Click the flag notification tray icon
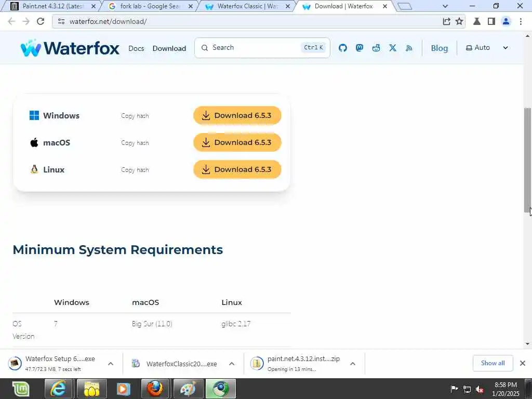 pos(454,389)
